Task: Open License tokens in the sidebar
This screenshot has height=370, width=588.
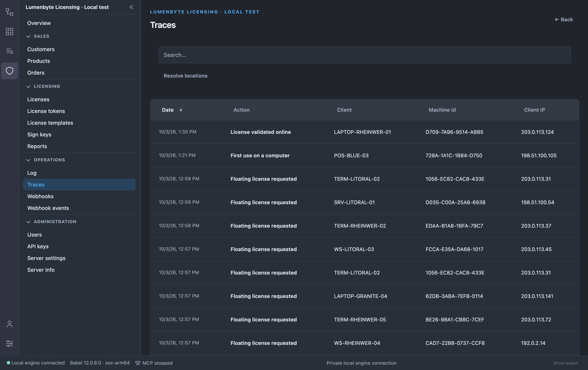Action: pyautogui.click(x=46, y=111)
